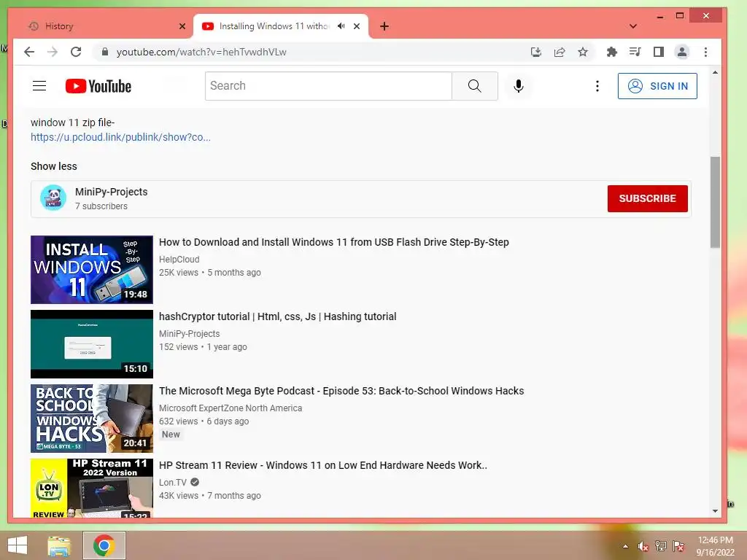This screenshot has width=747, height=560.
Task: Open the Extensions puzzle icon
Action: [x=612, y=52]
